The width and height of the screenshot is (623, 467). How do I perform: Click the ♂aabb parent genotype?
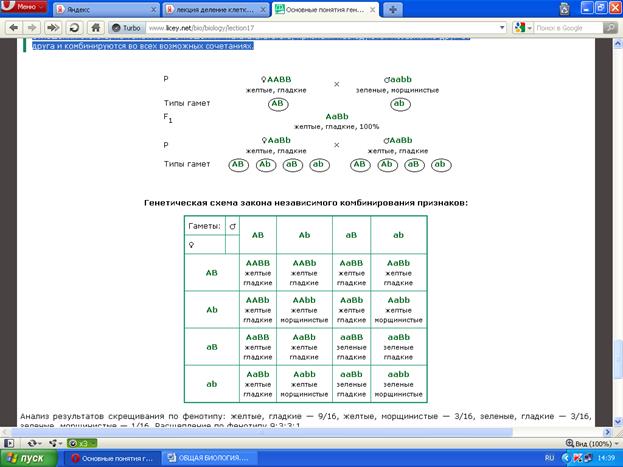[398, 79]
